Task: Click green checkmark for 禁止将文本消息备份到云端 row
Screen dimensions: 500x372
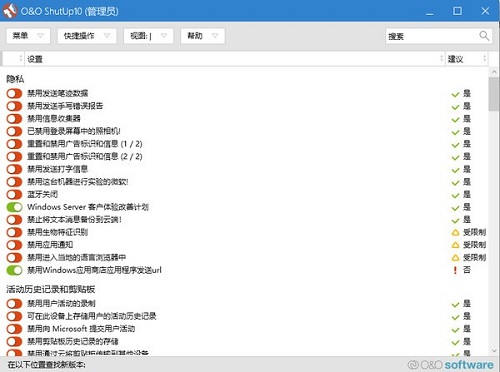Action: [455, 221]
